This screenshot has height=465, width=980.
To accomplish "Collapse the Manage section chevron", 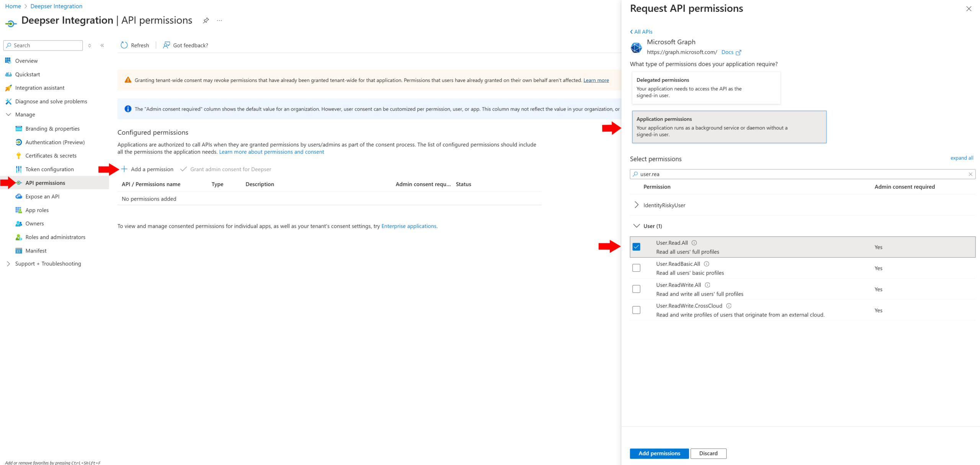I will pyautogui.click(x=8, y=114).
